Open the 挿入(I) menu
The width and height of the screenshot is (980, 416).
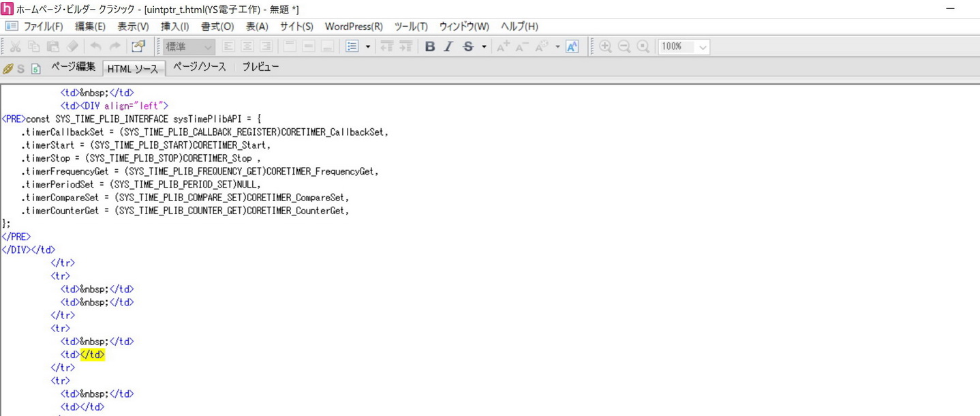[x=174, y=26]
